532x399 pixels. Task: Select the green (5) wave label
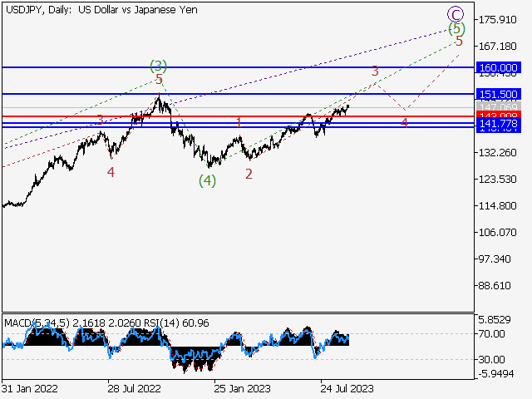pos(456,28)
